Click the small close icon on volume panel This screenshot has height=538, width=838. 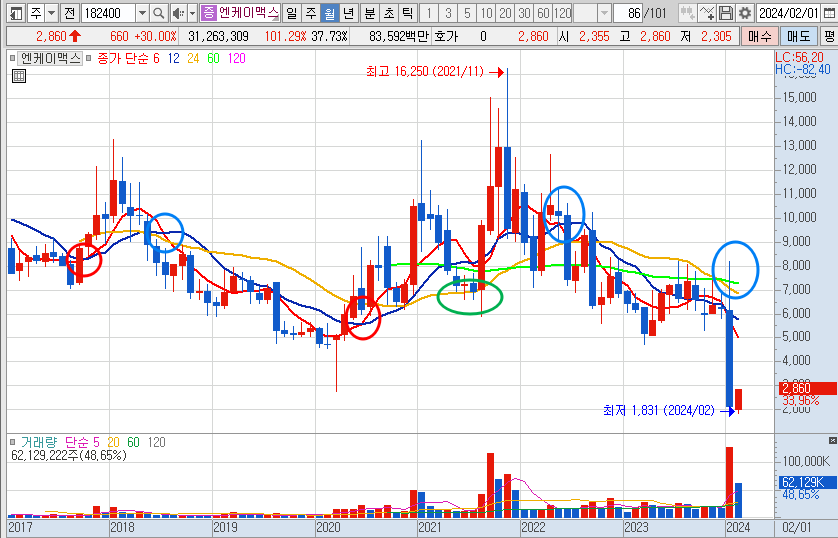(x=832, y=440)
